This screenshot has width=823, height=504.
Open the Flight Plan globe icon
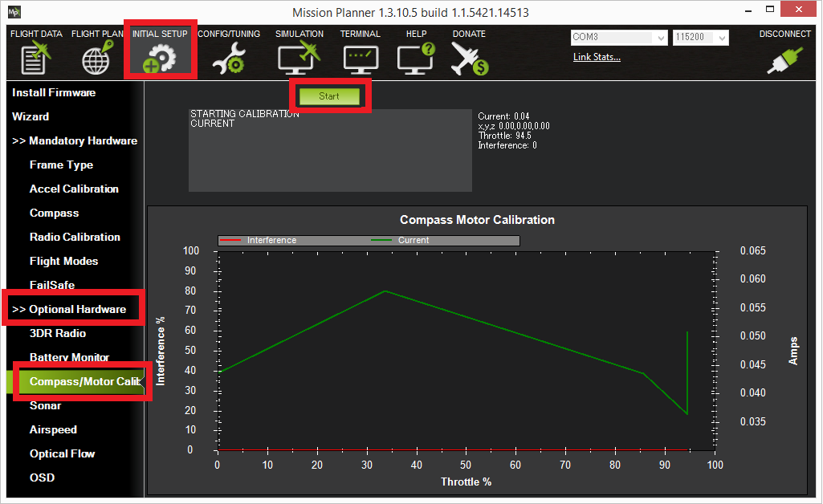[x=96, y=59]
